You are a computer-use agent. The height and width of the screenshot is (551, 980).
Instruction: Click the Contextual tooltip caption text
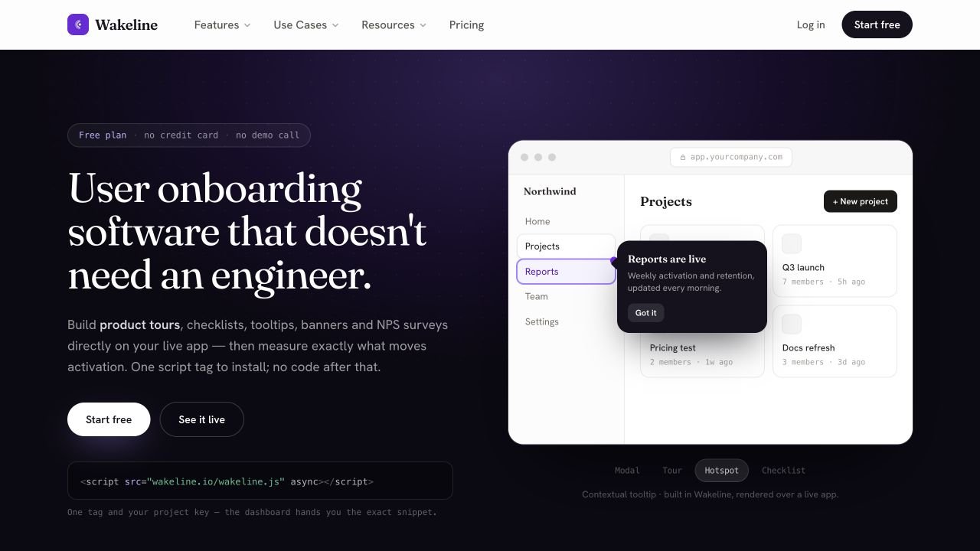[710, 494]
